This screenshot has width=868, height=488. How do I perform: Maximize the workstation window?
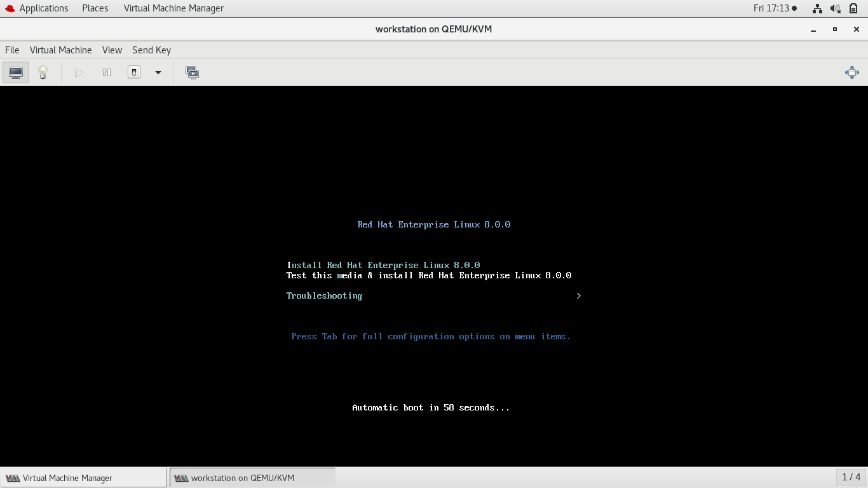click(x=835, y=29)
